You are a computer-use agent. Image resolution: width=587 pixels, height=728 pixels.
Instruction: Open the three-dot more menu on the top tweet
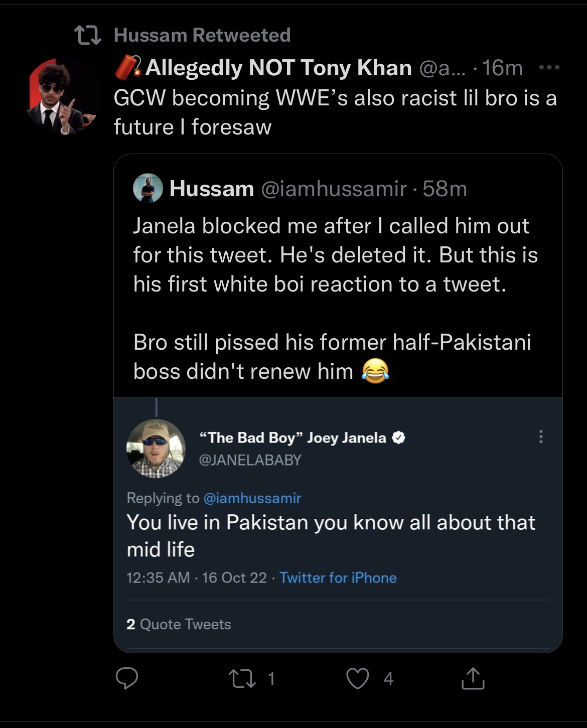pyautogui.click(x=549, y=67)
